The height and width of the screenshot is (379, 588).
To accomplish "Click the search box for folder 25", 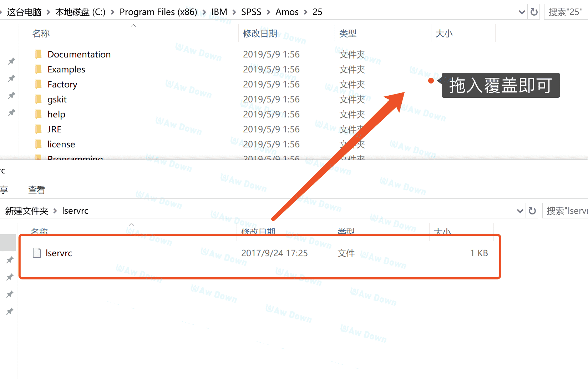I will coord(566,12).
